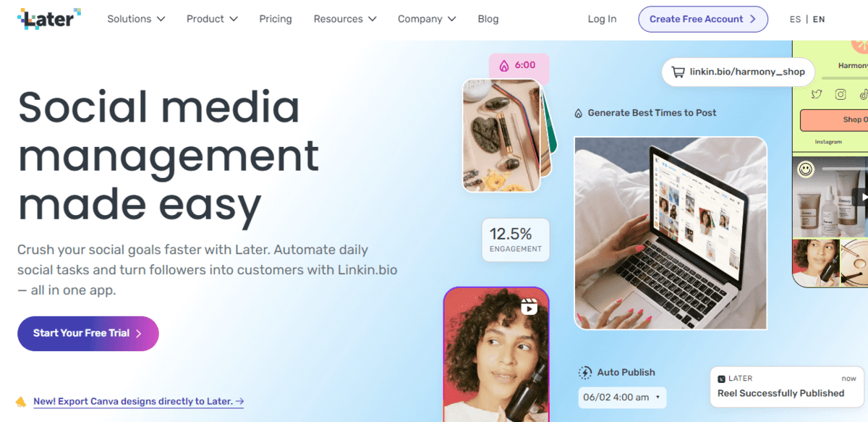Screen dimensions: 868x422
Task: Click the Twitter icon in the phone preview
Action: [817, 95]
